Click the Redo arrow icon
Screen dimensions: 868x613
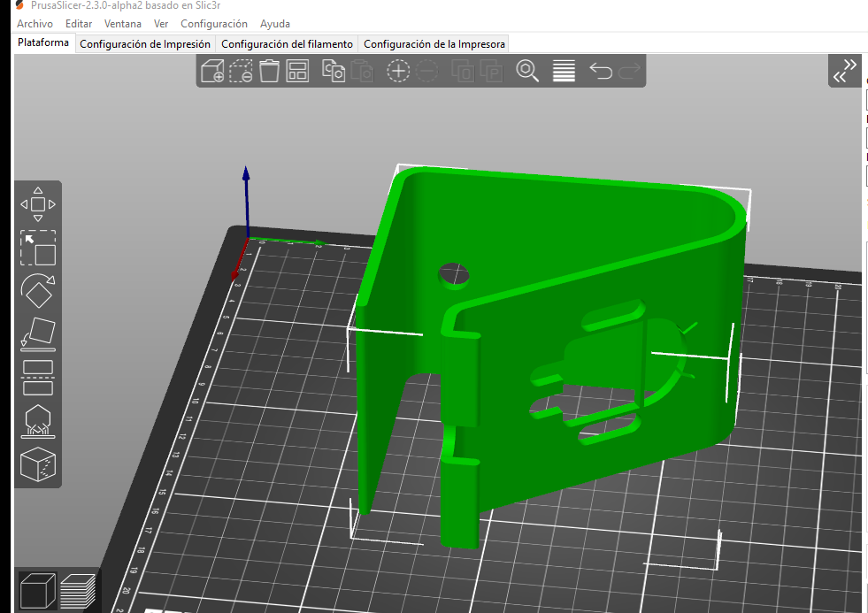coord(629,71)
